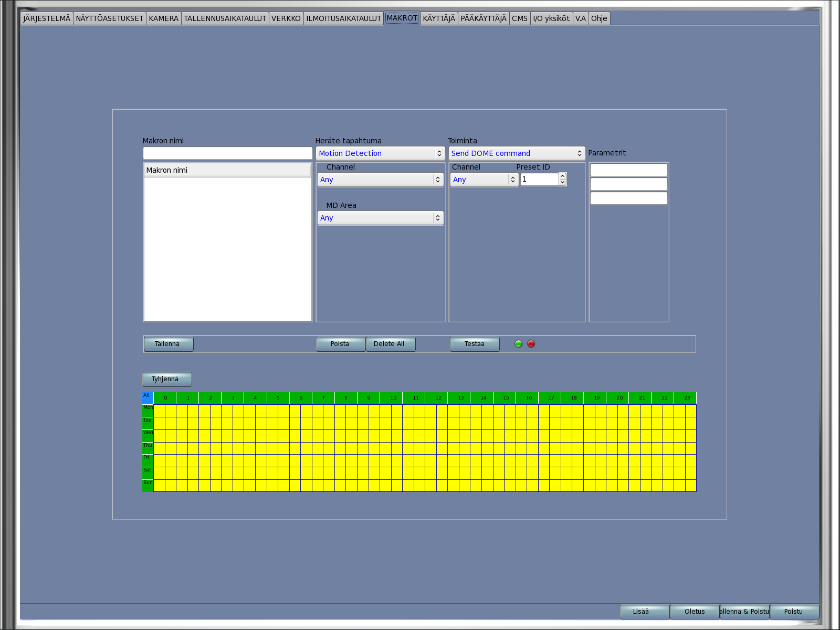The image size is (840, 630).
Task: Open the Heräte tapahtuma Motion Detection dropdown
Action: tap(380, 153)
